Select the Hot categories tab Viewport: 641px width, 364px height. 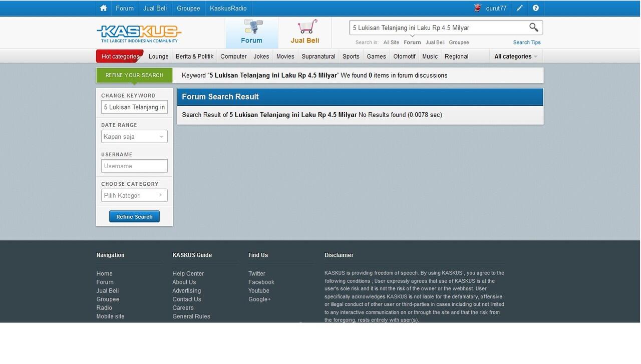point(120,56)
